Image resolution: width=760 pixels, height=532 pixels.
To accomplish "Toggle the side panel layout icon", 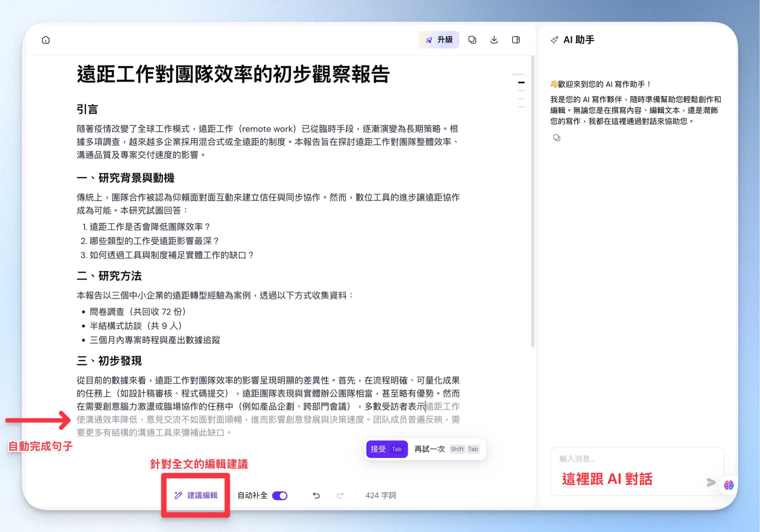I will click(x=516, y=40).
